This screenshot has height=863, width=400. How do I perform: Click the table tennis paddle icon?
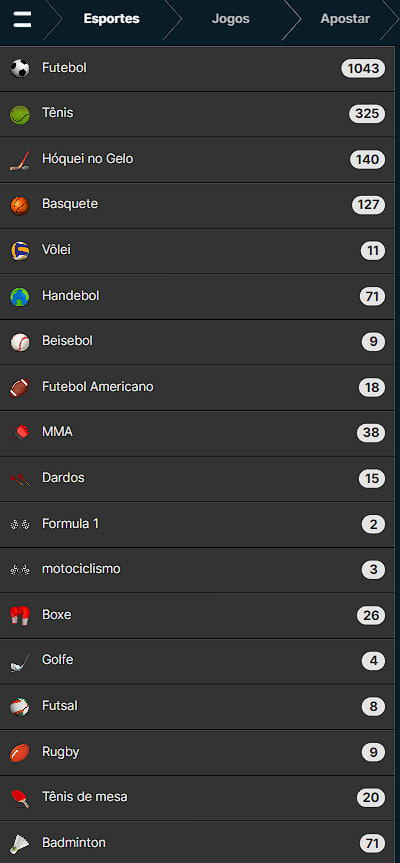click(x=20, y=798)
